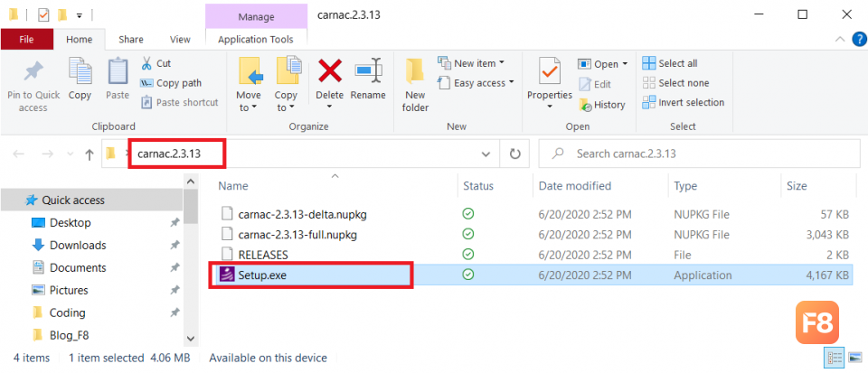Switch to the Home tab
The height and width of the screenshot is (373, 868).
tap(80, 39)
